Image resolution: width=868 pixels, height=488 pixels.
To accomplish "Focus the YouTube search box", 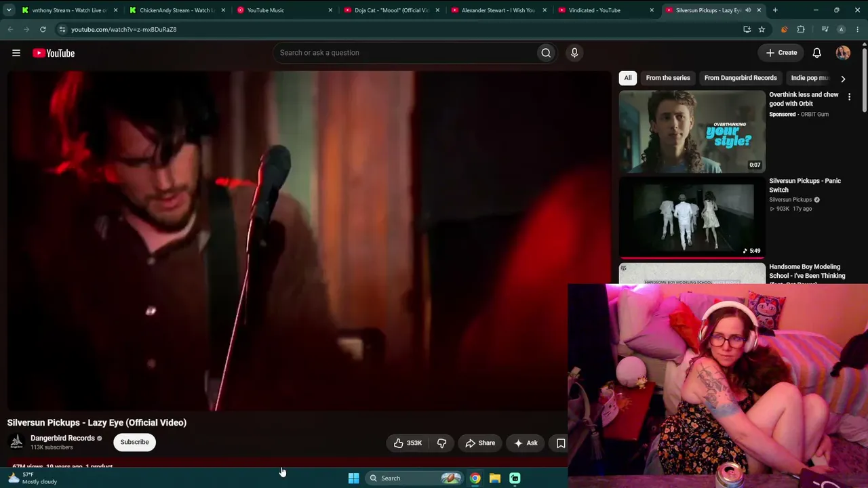I will click(404, 53).
